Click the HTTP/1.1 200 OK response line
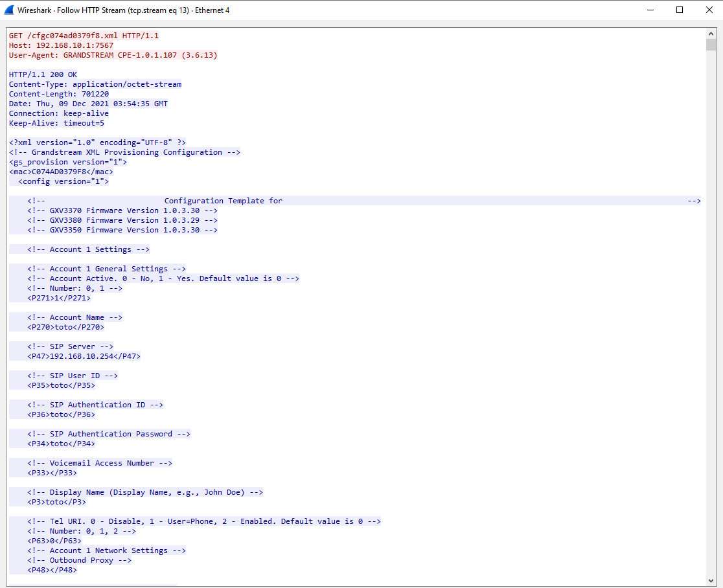This screenshot has width=723, height=588. coord(43,74)
